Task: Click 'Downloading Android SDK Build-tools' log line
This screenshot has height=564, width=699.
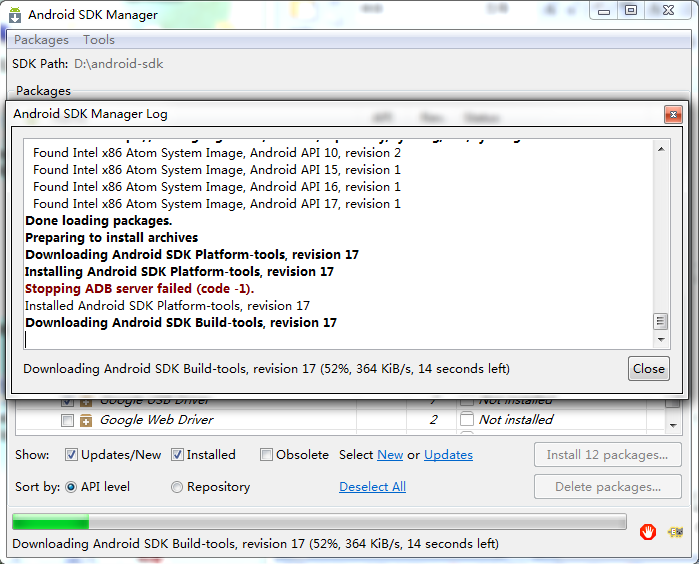Action: click(x=181, y=323)
